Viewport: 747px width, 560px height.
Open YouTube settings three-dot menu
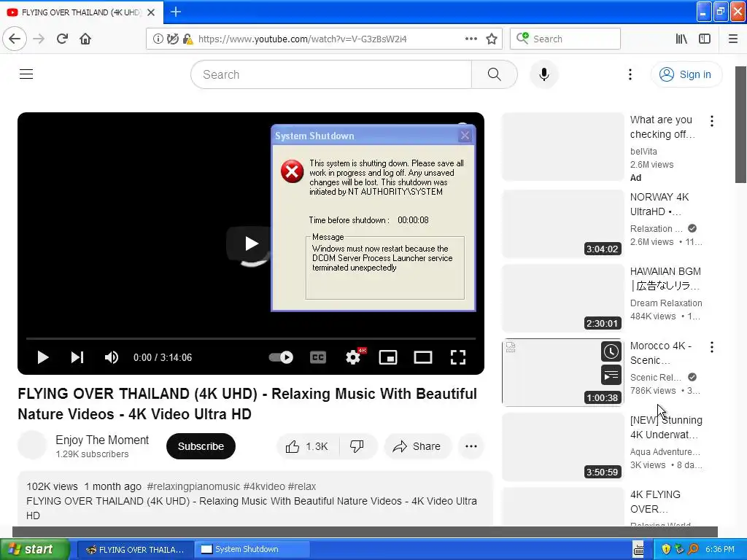pyautogui.click(x=630, y=74)
